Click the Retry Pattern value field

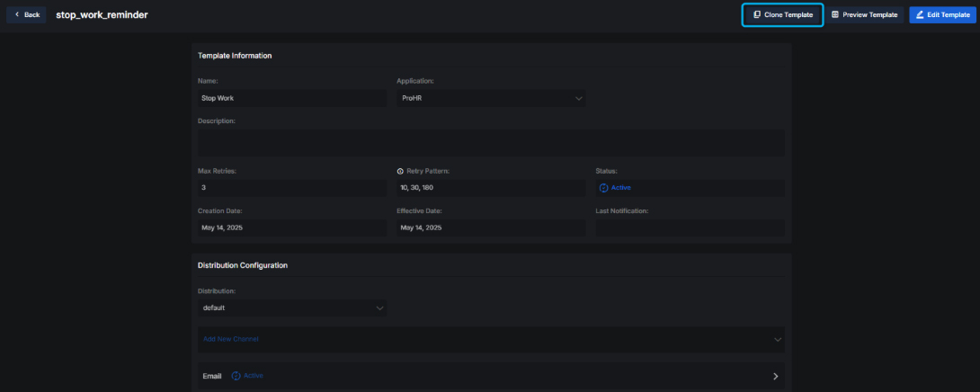[491, 188]
